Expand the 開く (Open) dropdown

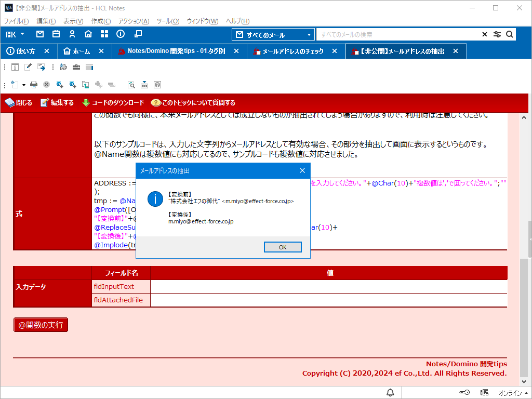(15, 34)
